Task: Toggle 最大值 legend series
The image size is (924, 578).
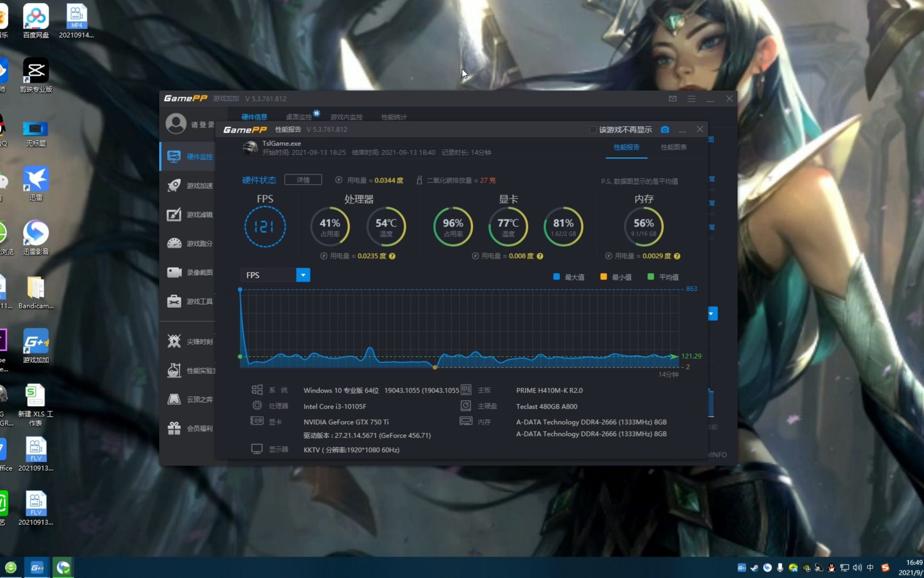Action: pos(568,277)
